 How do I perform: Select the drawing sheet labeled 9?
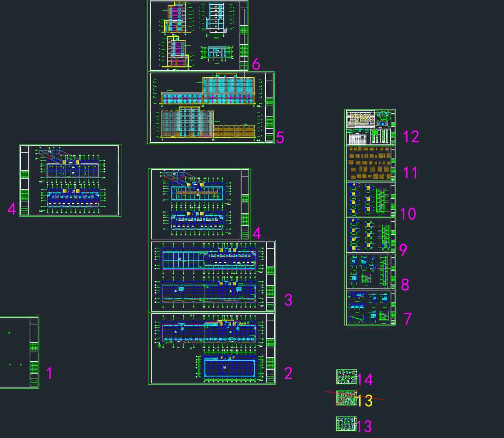point(370,235)
